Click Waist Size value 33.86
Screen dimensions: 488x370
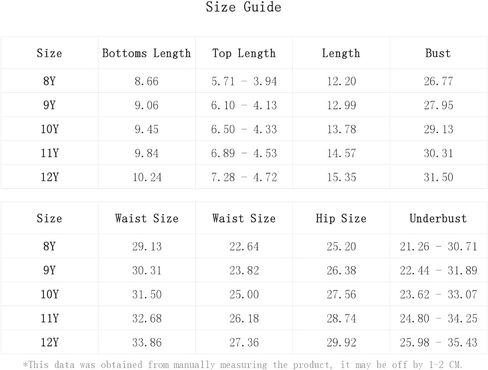[x=147, y=343]
